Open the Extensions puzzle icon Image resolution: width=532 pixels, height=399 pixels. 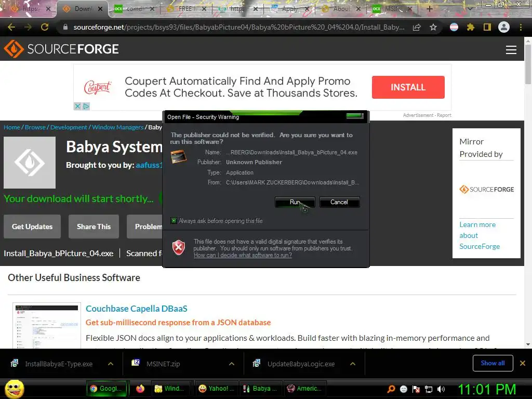click(470, 27)
